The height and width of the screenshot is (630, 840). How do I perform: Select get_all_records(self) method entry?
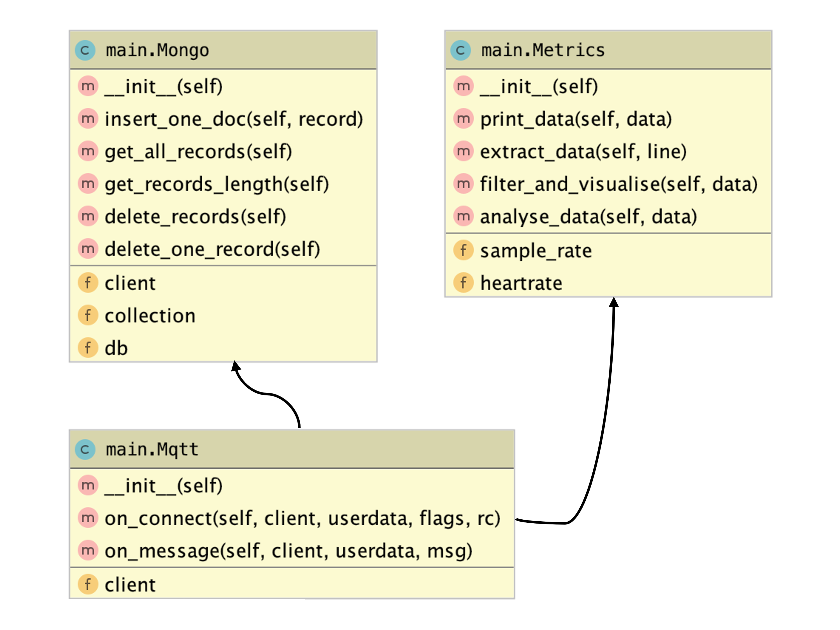(198, 152)
